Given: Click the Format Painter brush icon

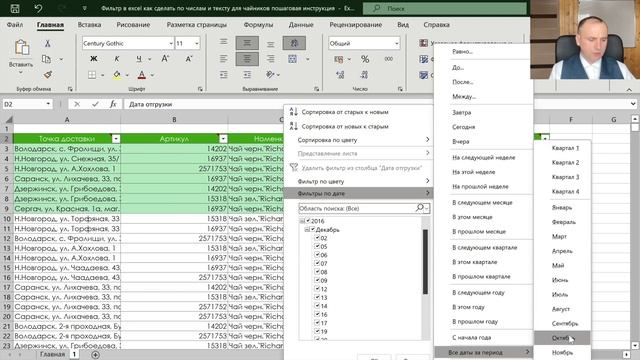Looking at the screenshot, I should click(x=48, y=75).
